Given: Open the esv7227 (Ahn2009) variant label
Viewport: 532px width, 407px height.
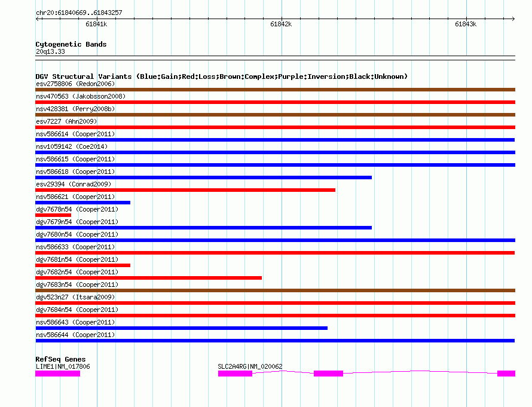Looking at the screenshot, I should (66, 121).
